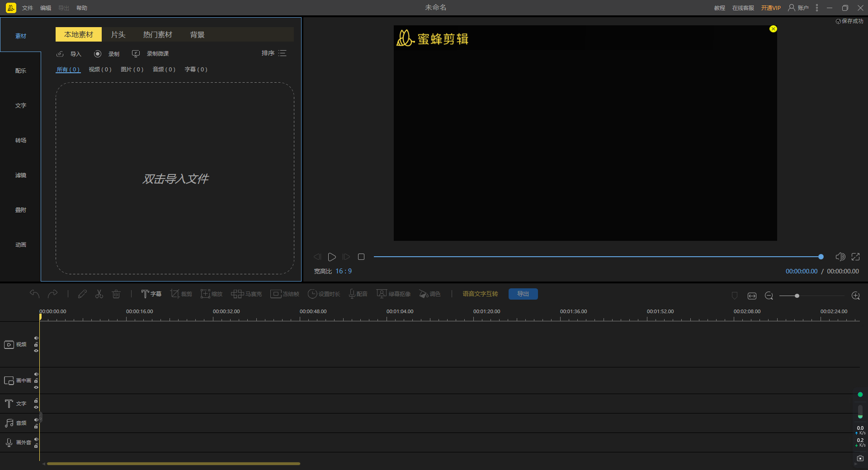Open the 文件 menu
This screenshot has width=868, height=470.
(28, 8)
